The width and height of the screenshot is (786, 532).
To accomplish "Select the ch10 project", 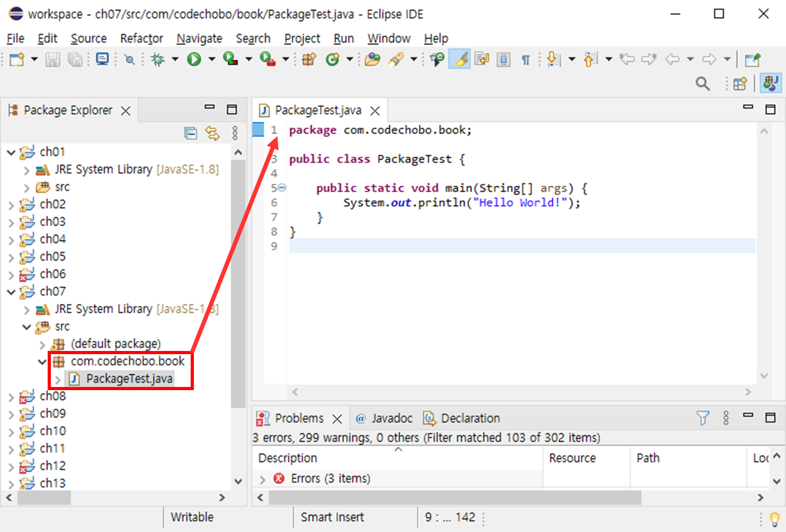I will click(x=53, y=431).
